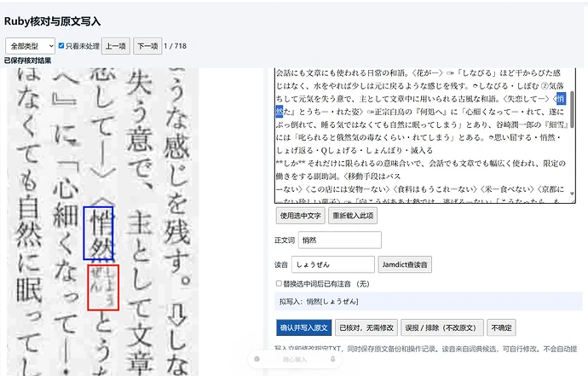Viewport: 588px width, 376px height.
Task: Click the round icon left of 随心输入
Action: 257,359
